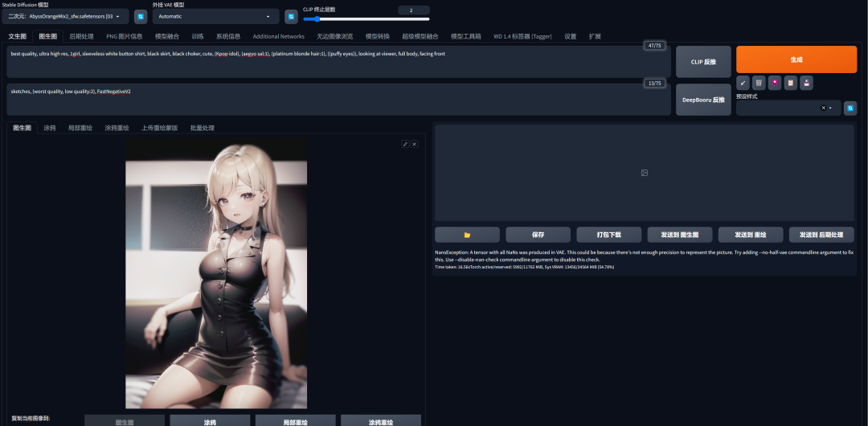Screen dimensions: 868x426
Task: Click 发送到 后期处理 button
Action: coord(821,235)
